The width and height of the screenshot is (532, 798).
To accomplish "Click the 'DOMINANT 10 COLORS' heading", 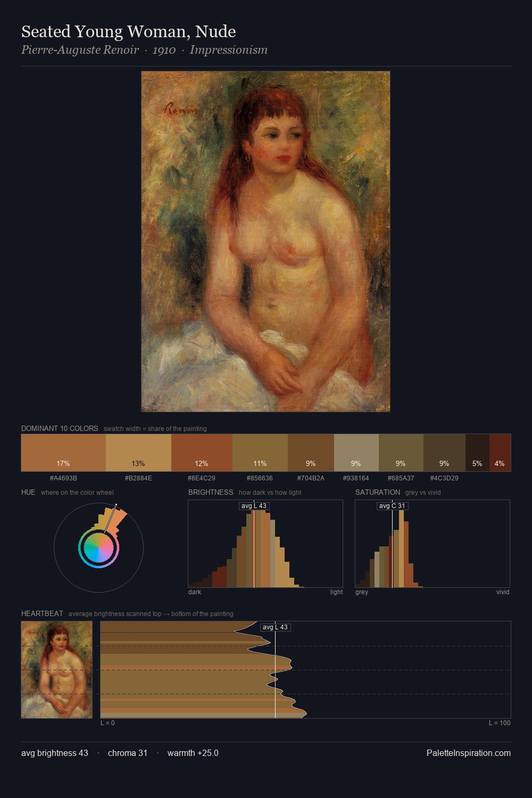I will [60, 428].
